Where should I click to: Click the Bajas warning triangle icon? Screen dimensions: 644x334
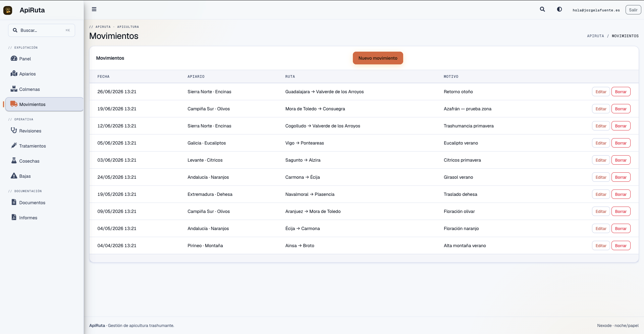click(14, 176)
